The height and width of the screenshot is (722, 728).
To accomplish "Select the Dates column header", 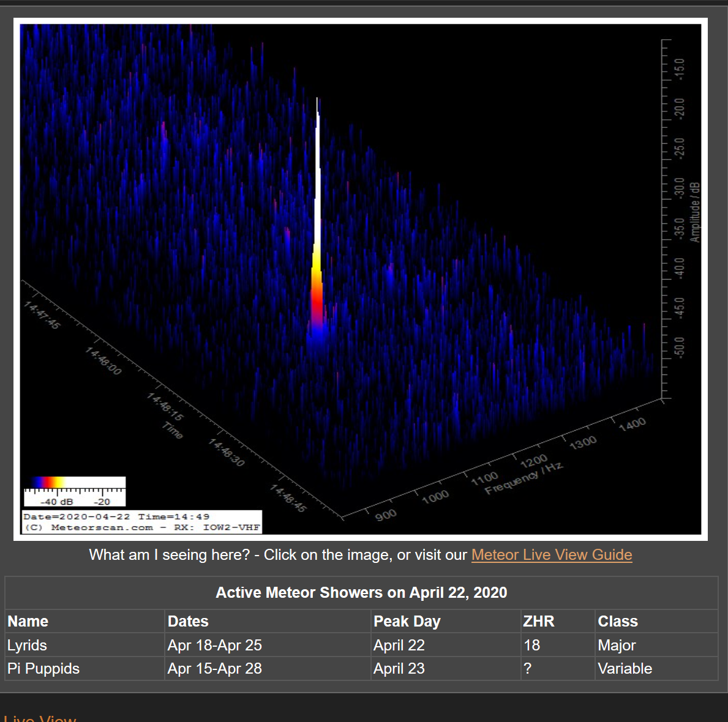I will 188,621.
